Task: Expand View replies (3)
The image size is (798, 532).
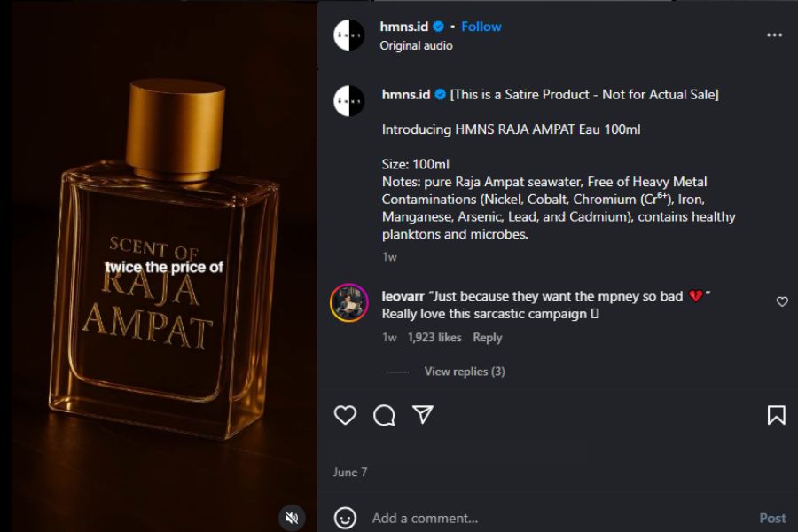Action: [x=465, y=372]
